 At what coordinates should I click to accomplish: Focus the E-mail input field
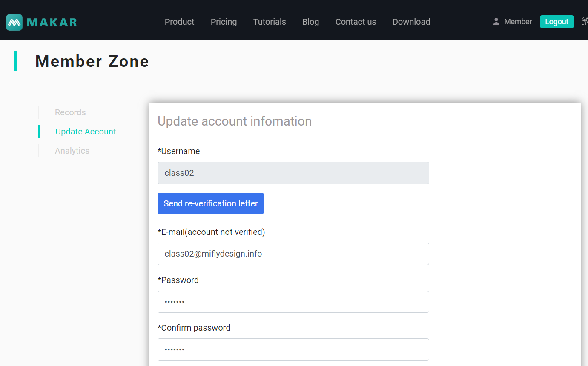[x=293, y=254]
